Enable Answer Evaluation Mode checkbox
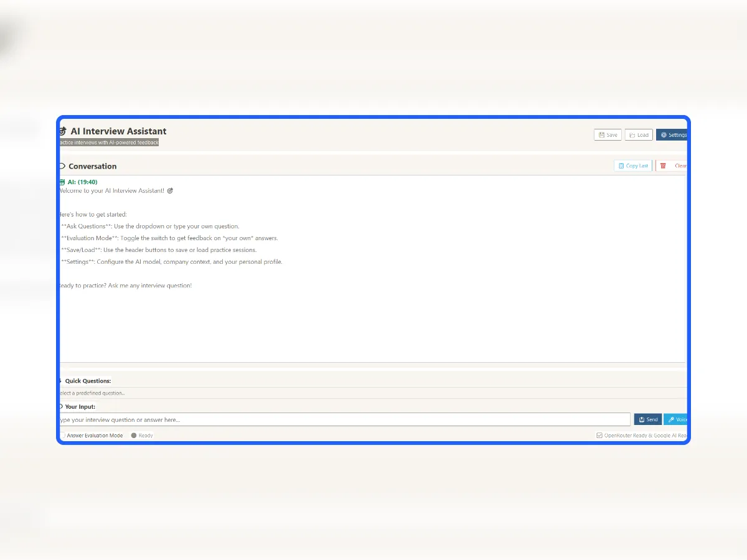This screenshot has height=560, width=747. click(x=62, y=436)
